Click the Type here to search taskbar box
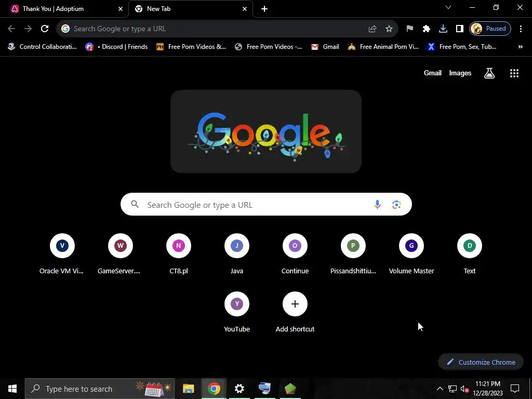Image resolution: width=532 pixels, height=399 pixels. 100,389
